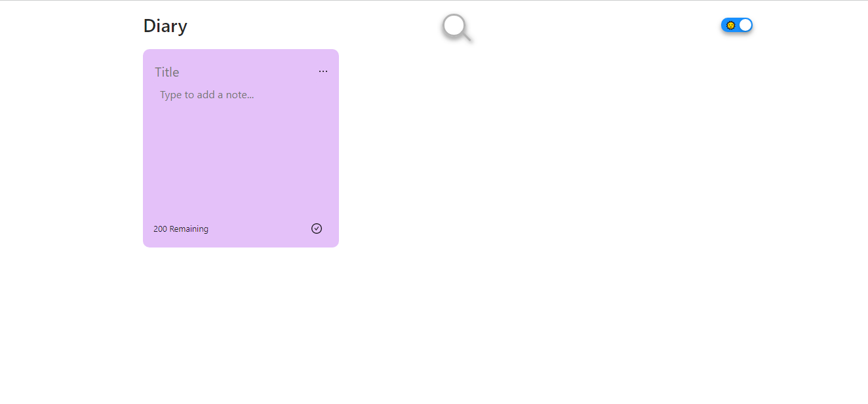Screen dimensions: 868x404
Task: Confirm the note using the tick button
Action: [x=317, y=229]
